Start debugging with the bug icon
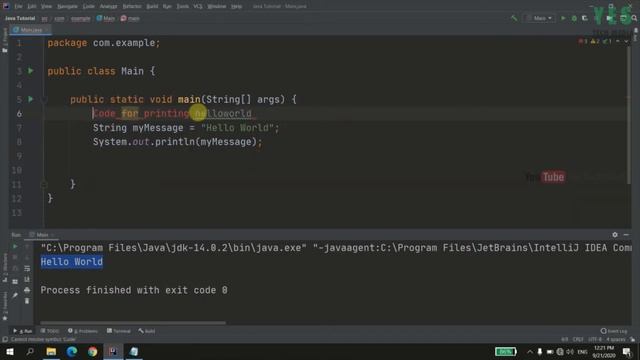This screenshot has height=360, width=640. coord(574,18)
